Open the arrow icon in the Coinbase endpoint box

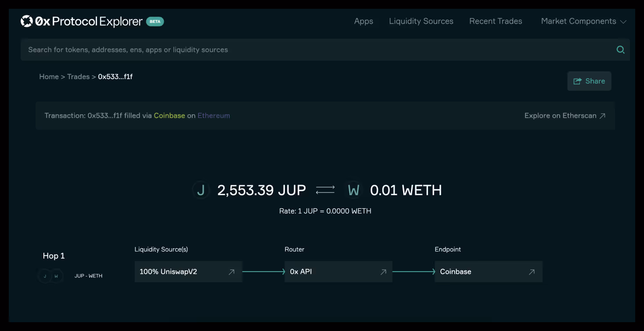(x=532, y=272)
